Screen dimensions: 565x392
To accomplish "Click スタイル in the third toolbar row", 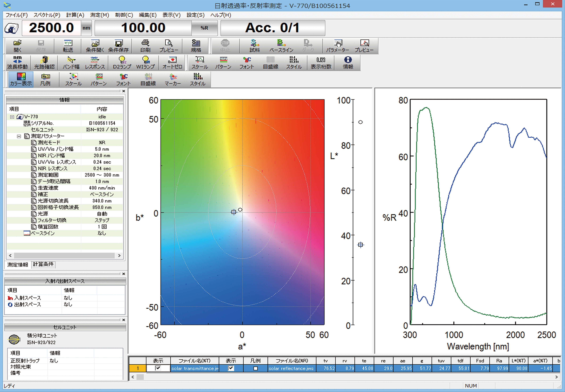I will click(x=198, y=79).
